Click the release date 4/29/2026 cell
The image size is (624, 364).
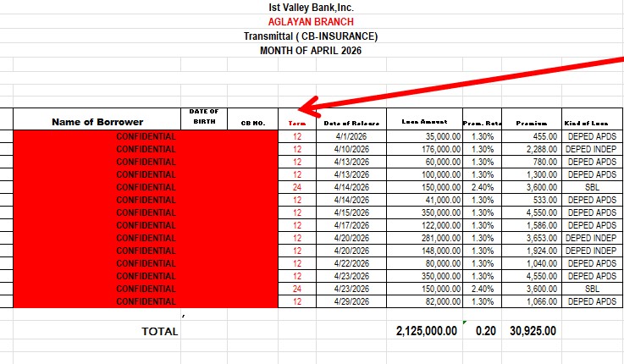[x=351, y=301]
